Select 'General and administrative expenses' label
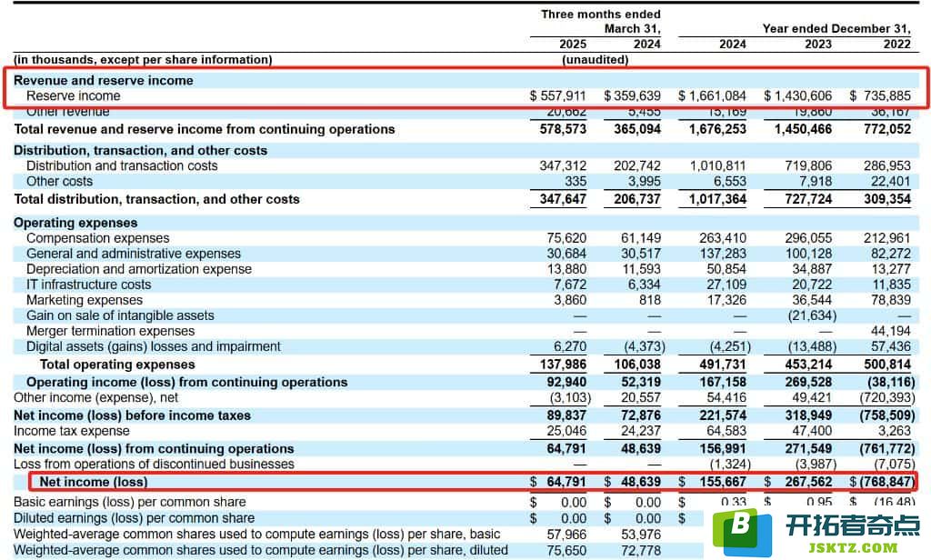931x560 pixels. tap(134, 254)
